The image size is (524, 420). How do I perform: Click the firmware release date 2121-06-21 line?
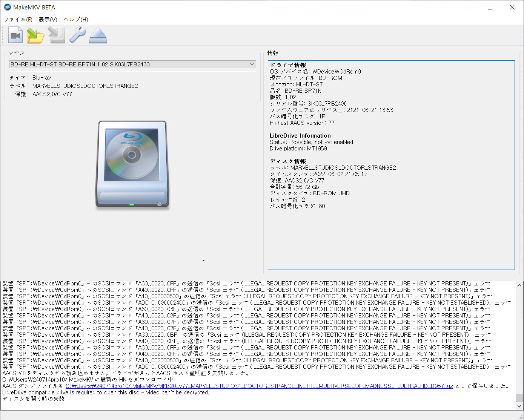tap(332, 110)
